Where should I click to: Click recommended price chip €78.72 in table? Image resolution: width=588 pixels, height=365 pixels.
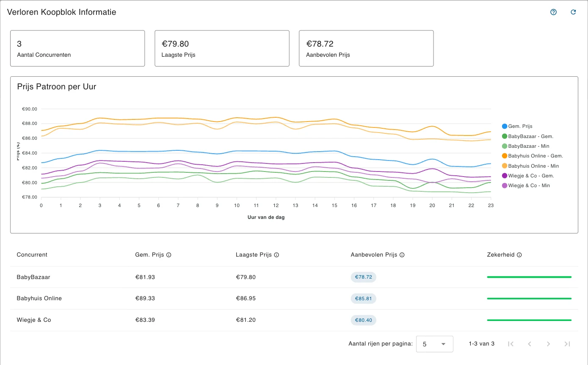[x=363, y=277]
